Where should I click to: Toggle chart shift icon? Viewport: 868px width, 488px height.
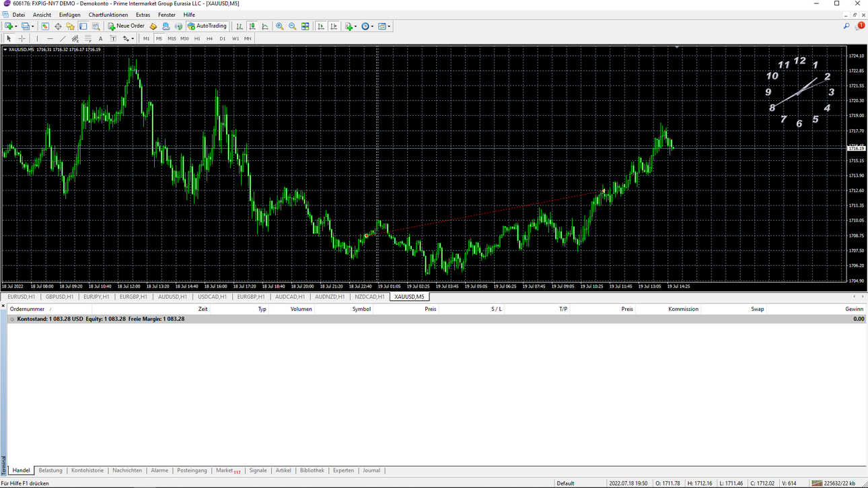[x=334, y=26]
